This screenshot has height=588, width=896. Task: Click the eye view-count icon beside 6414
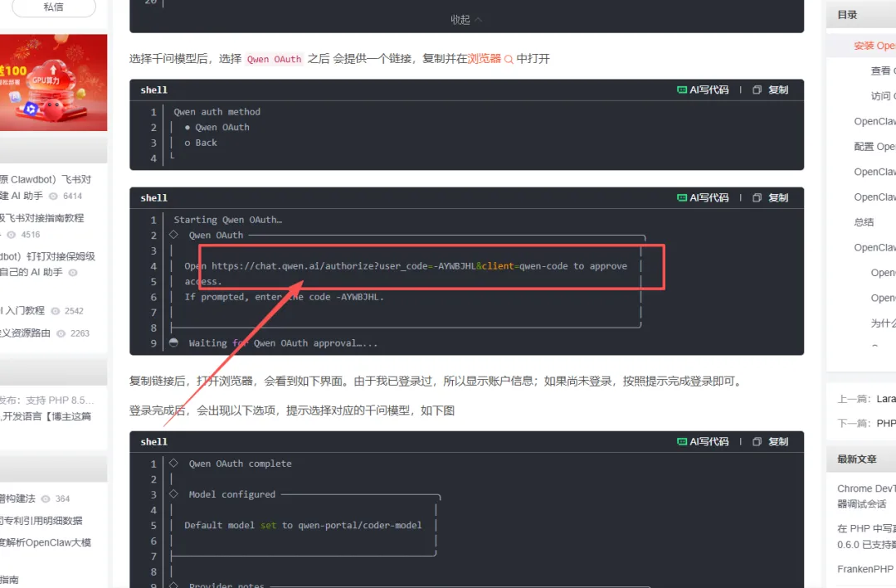point(53,196)
